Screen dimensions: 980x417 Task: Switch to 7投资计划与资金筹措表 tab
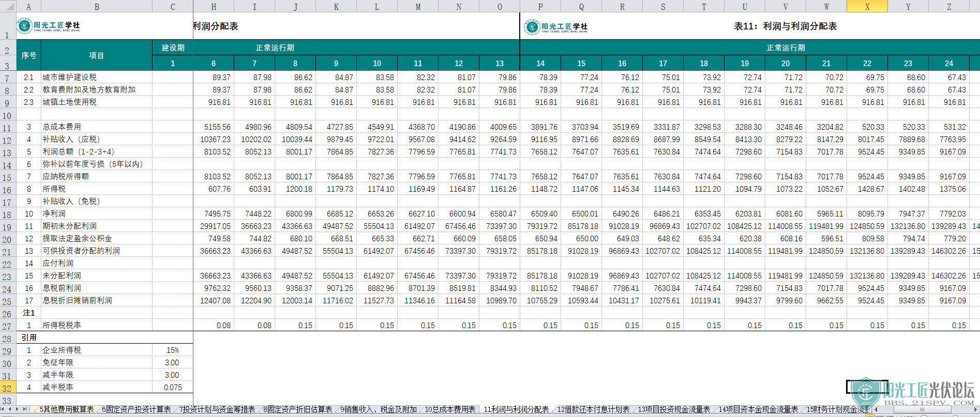217,409
